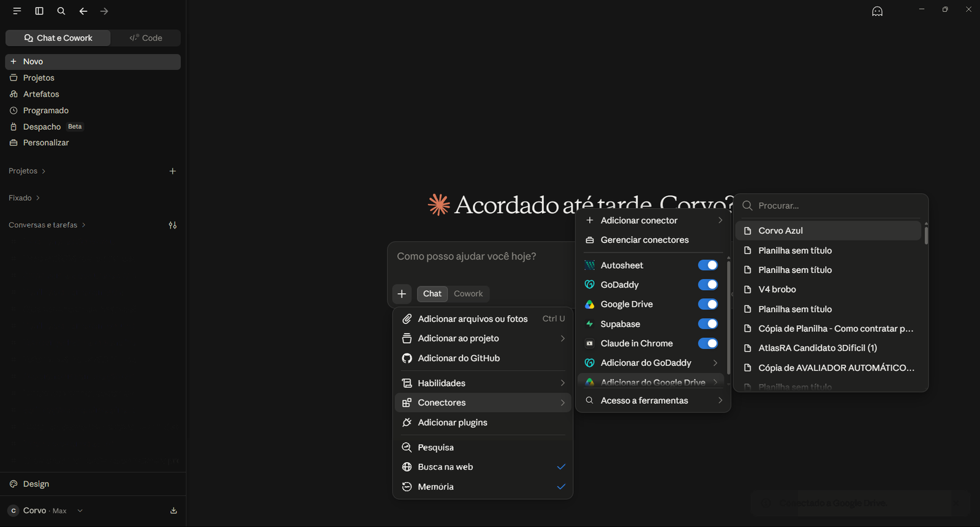Open the filter icon beside Conversas e tarefas
The image size is (980, 527).
click(x=173, y=225)
